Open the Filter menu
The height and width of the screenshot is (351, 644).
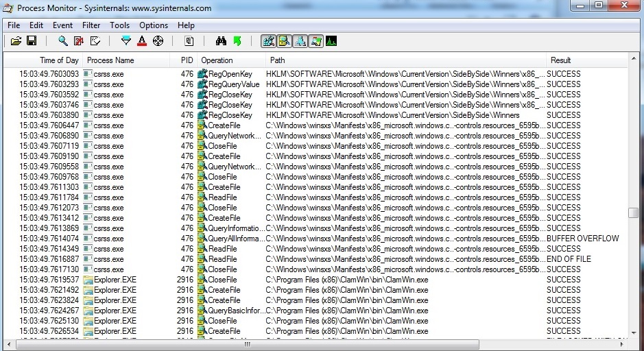click(x=91, y=25)
